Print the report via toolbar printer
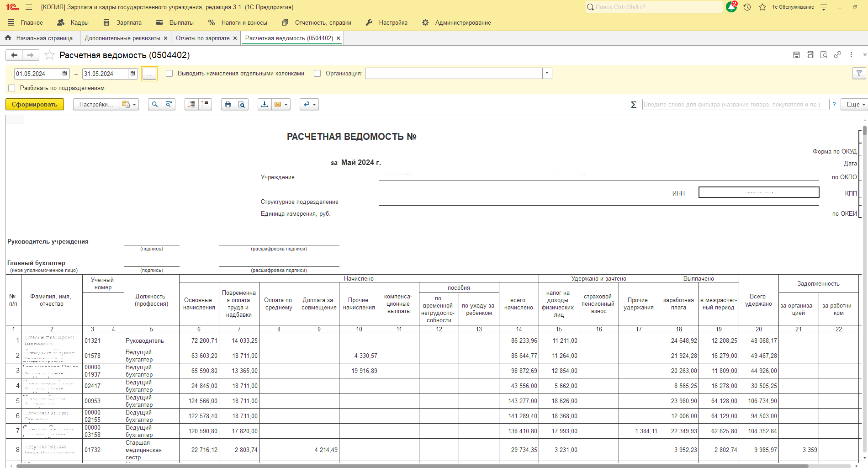The image size is (868, 468). pyautogui.click(x=228, y=104)
